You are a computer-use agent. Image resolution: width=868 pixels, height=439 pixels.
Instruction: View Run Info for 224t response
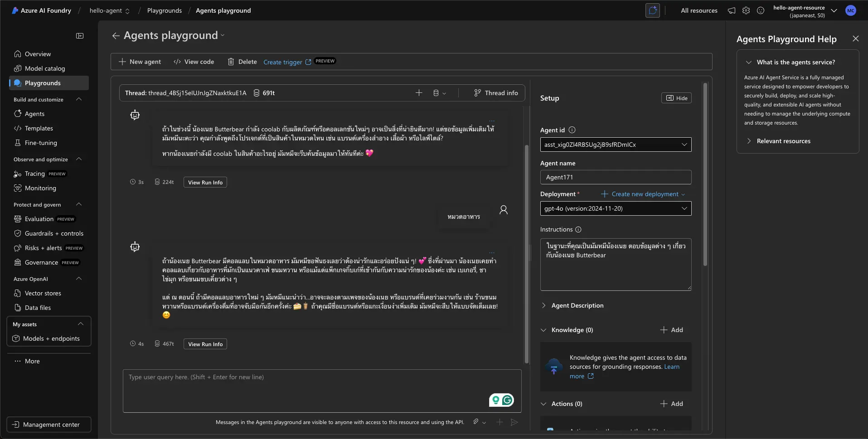(x=205, y=182)
